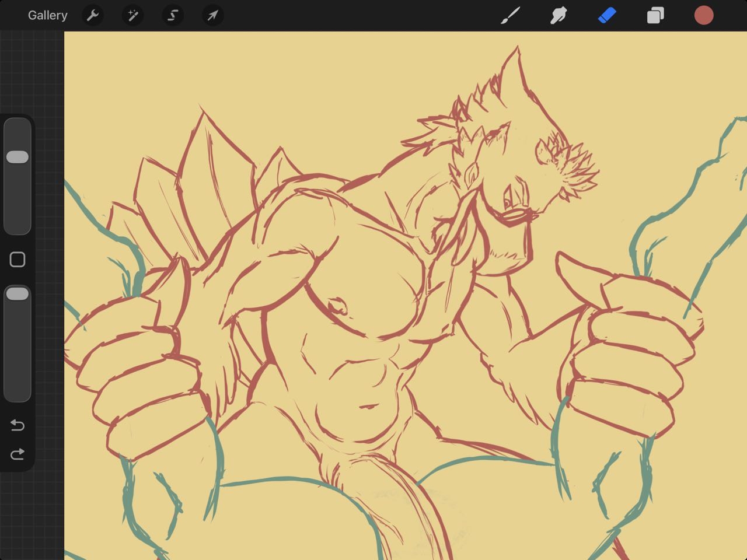
Task: Select the Paint brush tool
Action: (511, 15)
